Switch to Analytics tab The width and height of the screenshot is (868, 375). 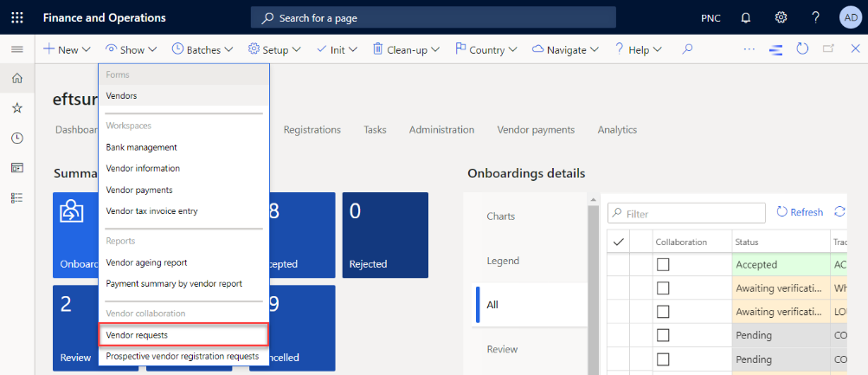[x=617, y=130]
